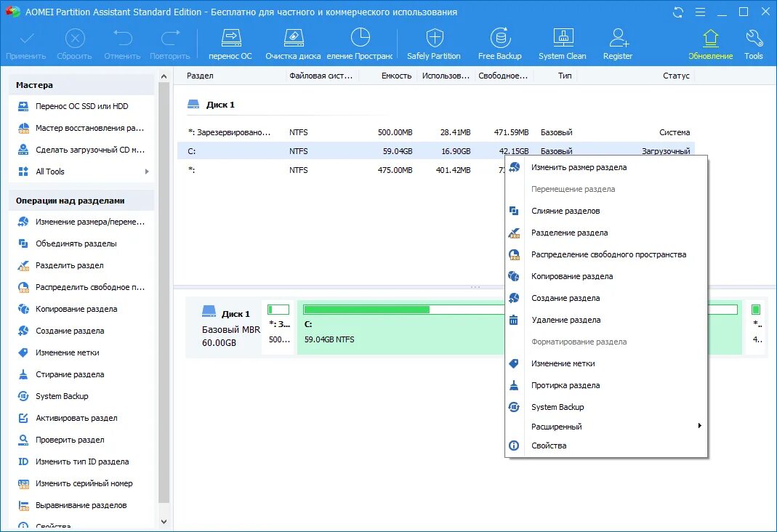Click the Отменить (Undo) arrow
The image size is (777, 532).
tap(122, 44)
